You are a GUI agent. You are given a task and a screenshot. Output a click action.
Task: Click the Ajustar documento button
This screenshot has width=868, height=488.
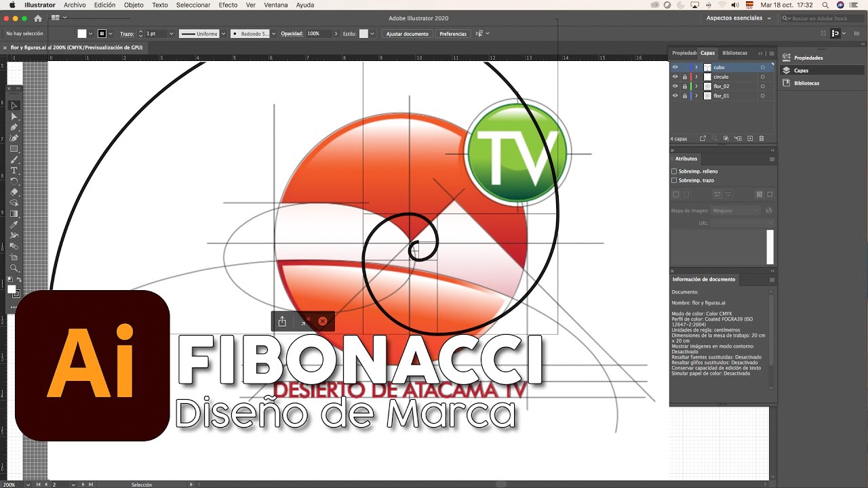pyautogui.click(x=408, y=33)
